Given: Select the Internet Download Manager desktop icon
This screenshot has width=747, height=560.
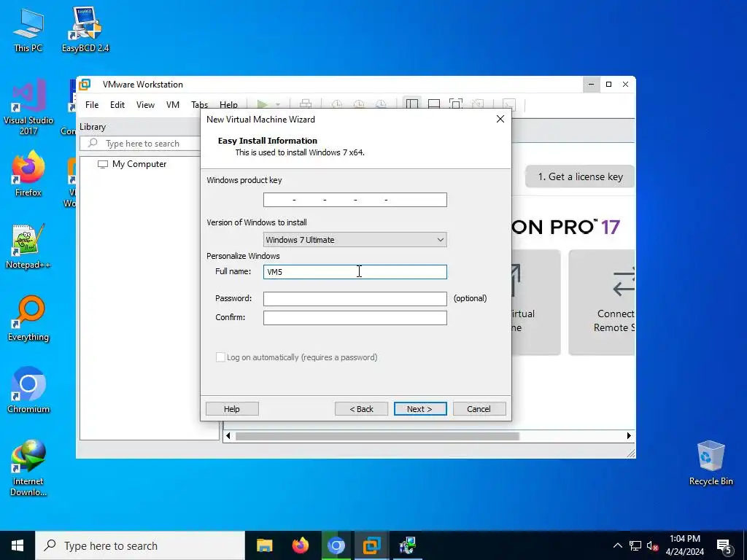Looking at the screenshot, I should [28, 468].
